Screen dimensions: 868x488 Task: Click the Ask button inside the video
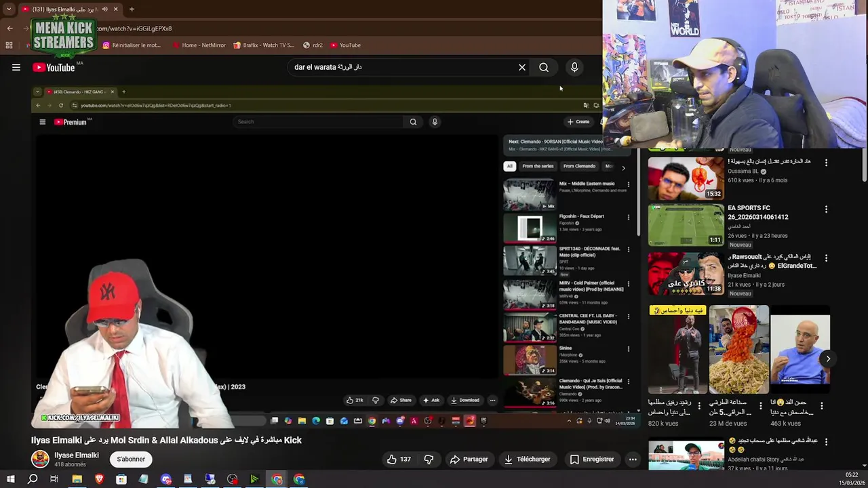coord(431,400)
